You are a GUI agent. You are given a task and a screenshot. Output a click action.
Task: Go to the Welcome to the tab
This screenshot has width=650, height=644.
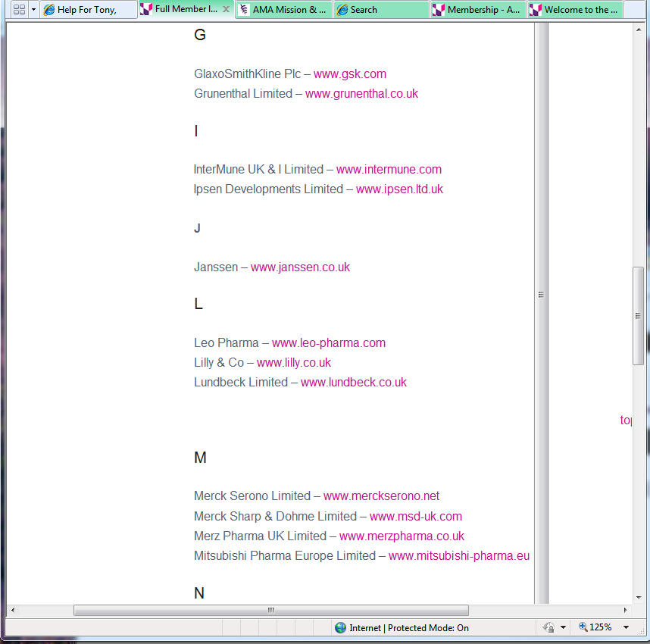coord(574,10)
